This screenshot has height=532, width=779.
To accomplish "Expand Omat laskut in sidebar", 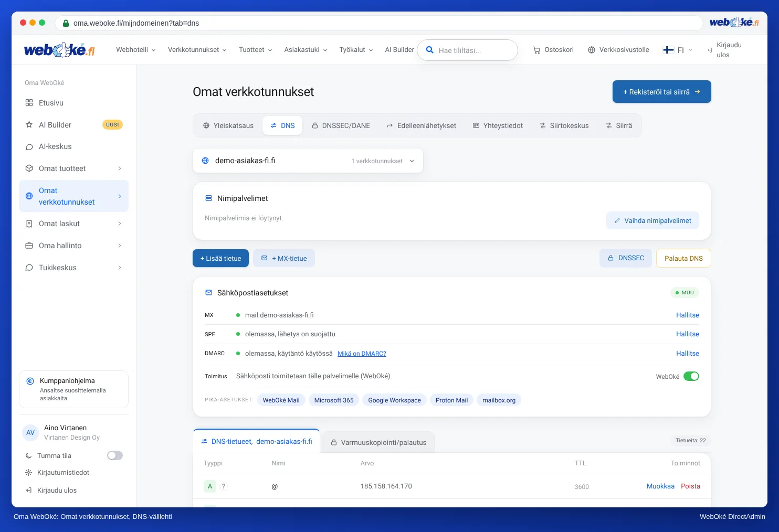I will 74,224.
